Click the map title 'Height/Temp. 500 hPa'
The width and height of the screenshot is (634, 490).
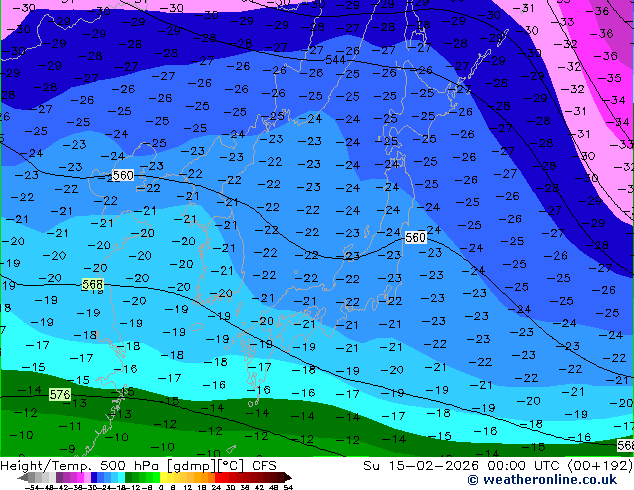tap(81, 465)
